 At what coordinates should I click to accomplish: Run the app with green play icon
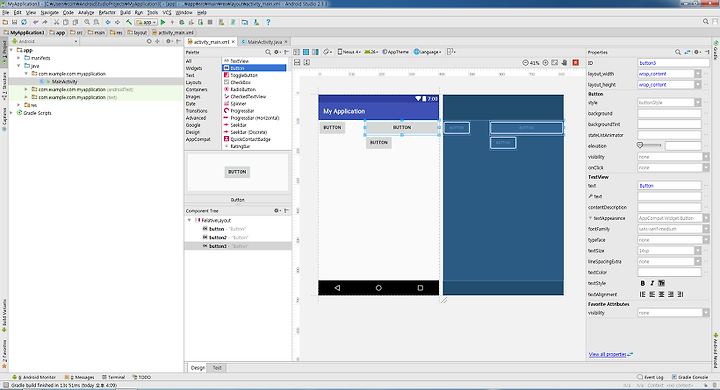[x=163, y=22]
